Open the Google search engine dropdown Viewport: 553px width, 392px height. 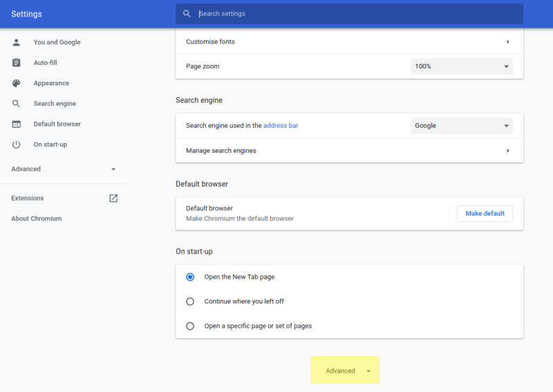462,126
